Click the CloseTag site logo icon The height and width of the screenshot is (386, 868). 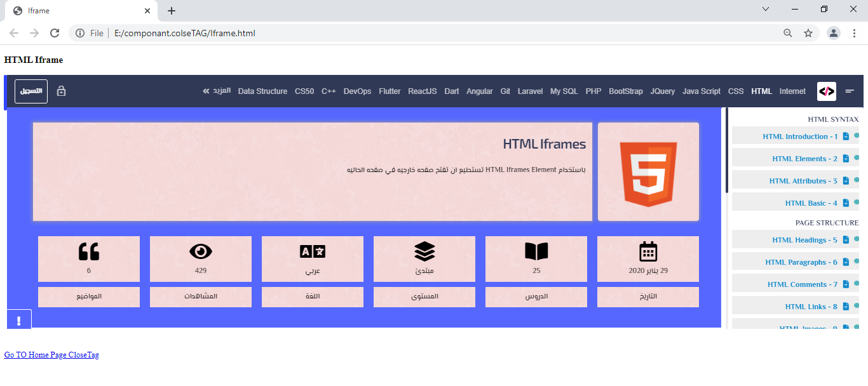tap(827, 91)
